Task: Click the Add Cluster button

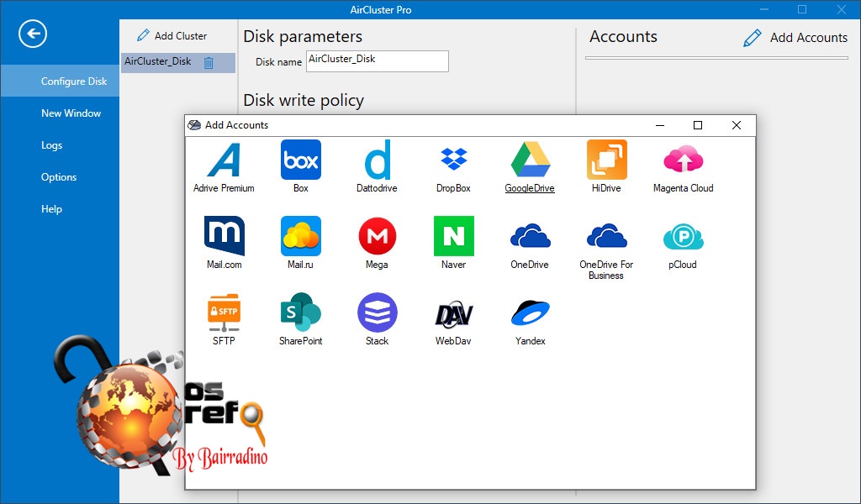Action: 172,35
